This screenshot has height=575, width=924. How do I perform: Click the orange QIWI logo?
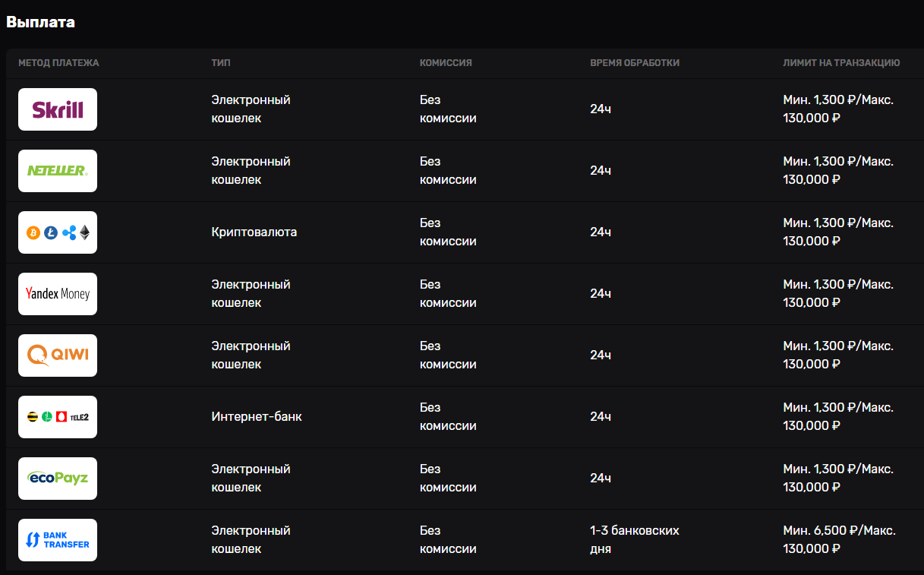click(58, 355)
